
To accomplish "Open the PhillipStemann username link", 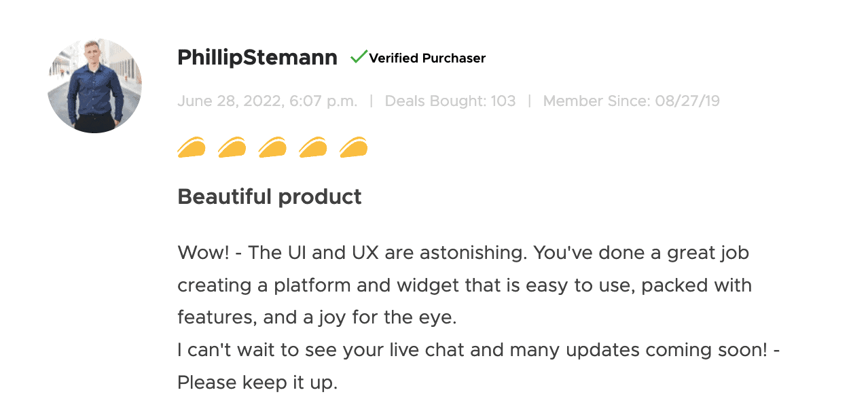I will (257, 58).
